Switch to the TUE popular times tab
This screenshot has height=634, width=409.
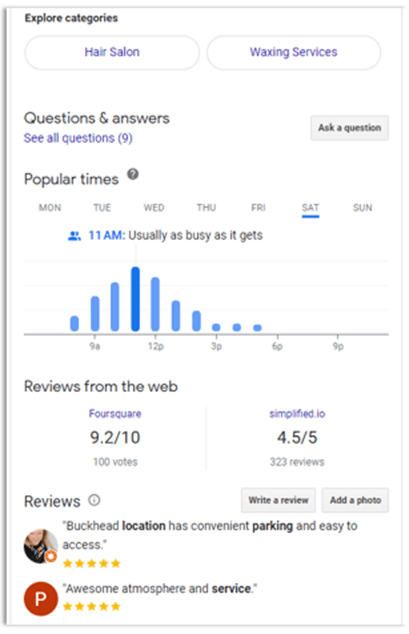pyautogui.click(x=102, y=208)
